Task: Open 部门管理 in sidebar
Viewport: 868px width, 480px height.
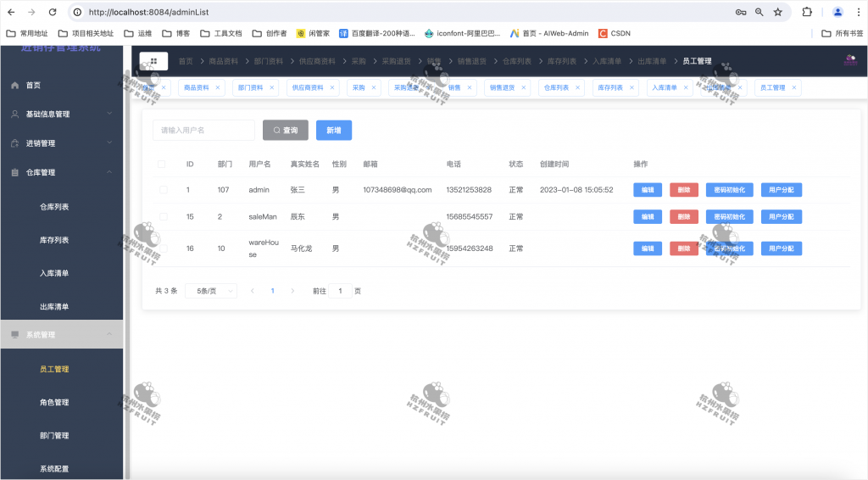Action: tap(54, 436)
